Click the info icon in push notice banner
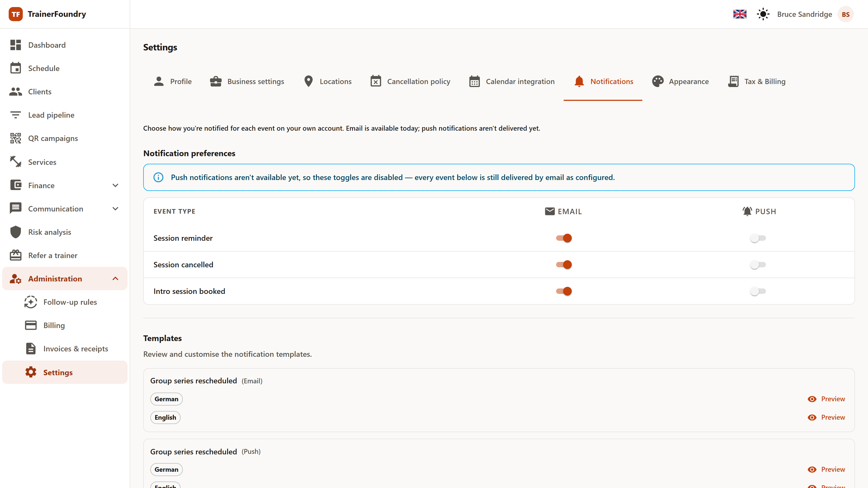 coord(158,177)
